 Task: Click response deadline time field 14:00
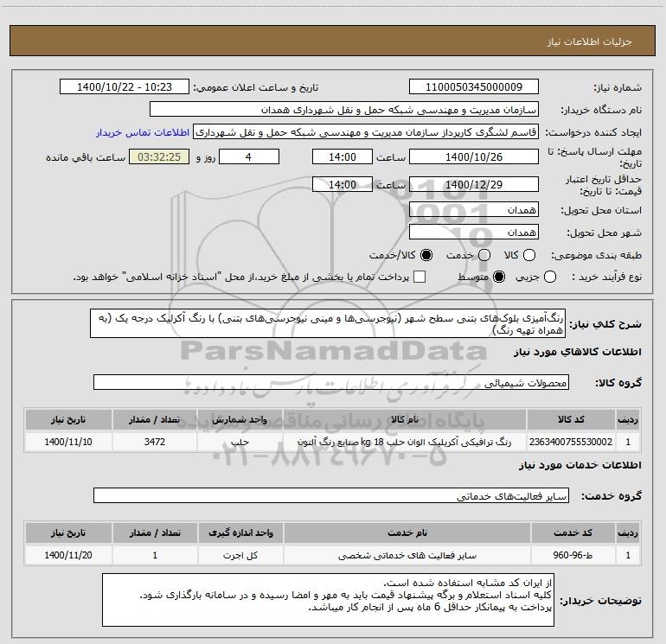click(x=343, y=156)
